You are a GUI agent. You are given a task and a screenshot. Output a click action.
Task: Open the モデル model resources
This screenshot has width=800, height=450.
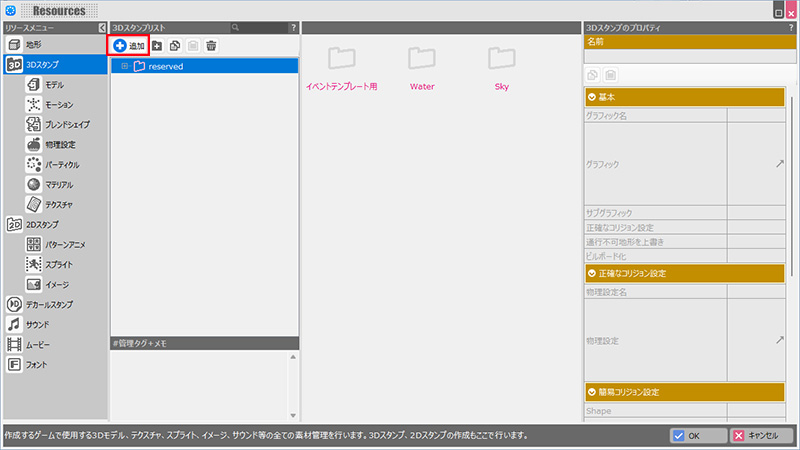coord(65,85)
